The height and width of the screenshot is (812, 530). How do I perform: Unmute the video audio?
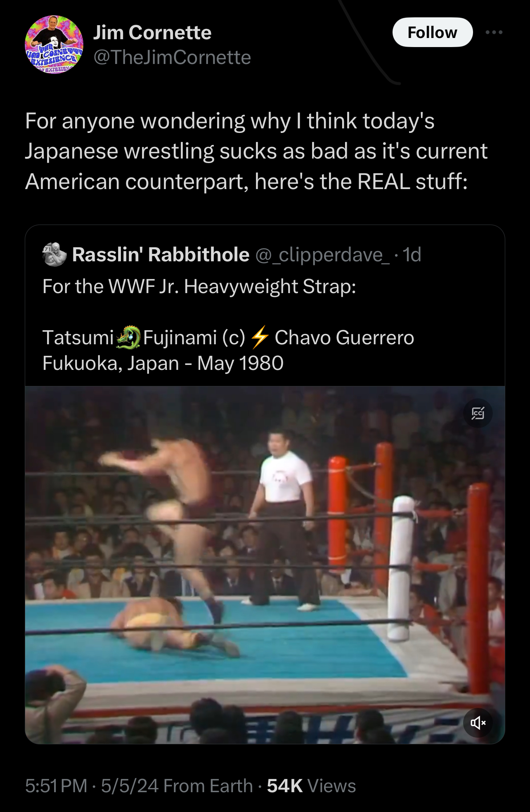pyautogui.click(x=478, y=722)
